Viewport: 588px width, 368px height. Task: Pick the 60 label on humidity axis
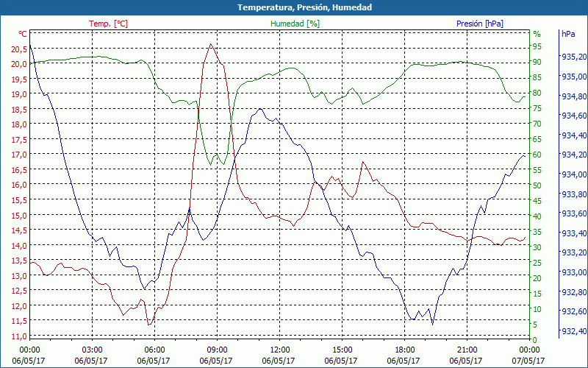pyautogui.click(x=537, y=155)
